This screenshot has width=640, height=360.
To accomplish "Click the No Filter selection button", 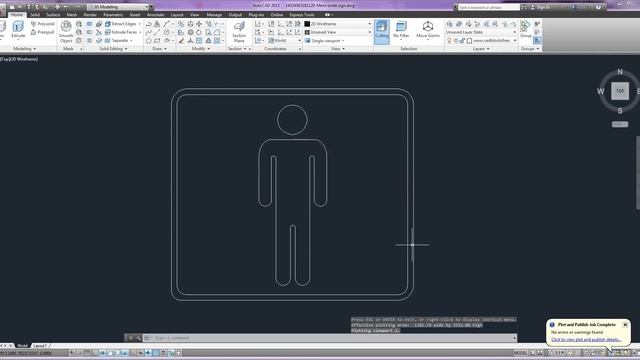I will tap(401, 30).
